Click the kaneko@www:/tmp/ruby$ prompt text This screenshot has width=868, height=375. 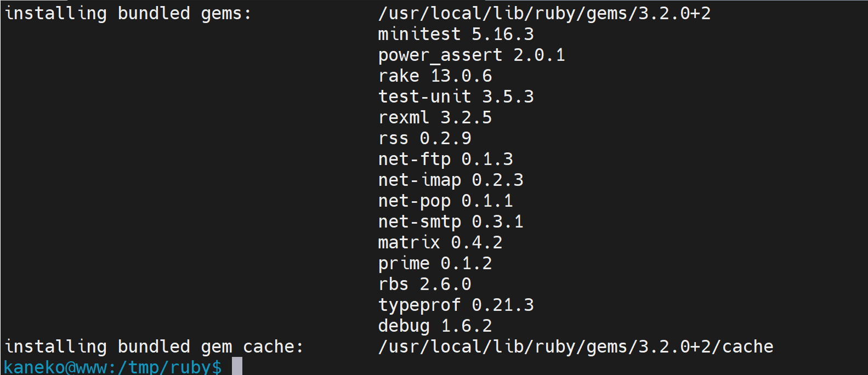(113, 366)
